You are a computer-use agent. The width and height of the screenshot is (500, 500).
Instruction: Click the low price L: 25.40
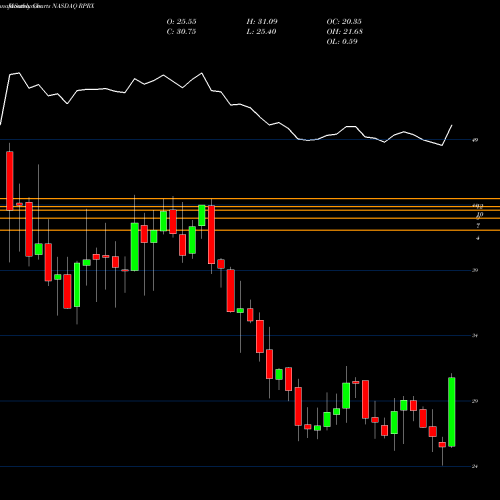(x=261, y=32)
